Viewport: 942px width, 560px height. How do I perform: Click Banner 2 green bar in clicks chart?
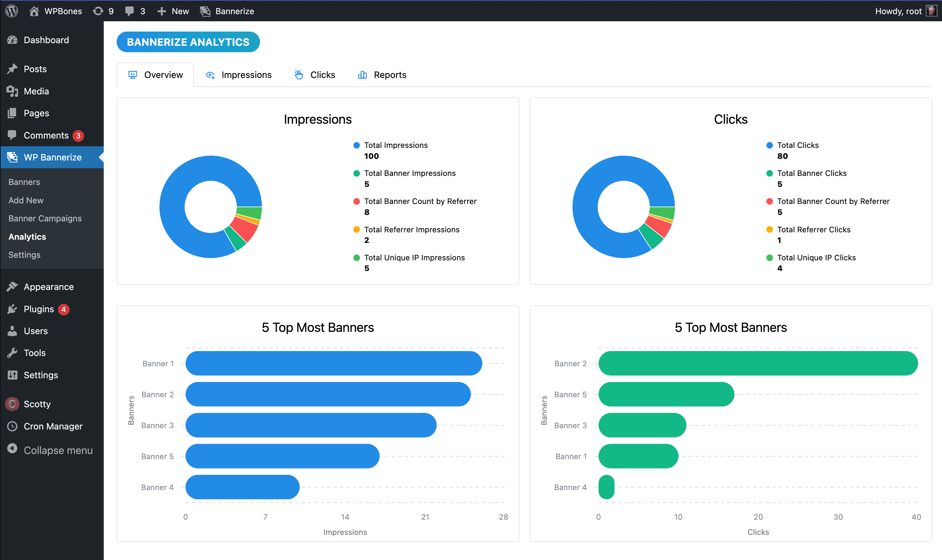click(758, 363)
